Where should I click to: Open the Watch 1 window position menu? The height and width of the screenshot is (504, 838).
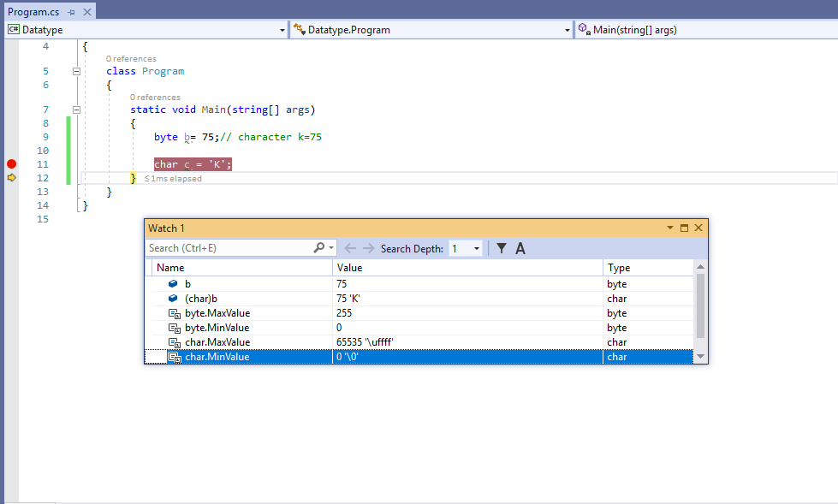click(x=669, y=228)
